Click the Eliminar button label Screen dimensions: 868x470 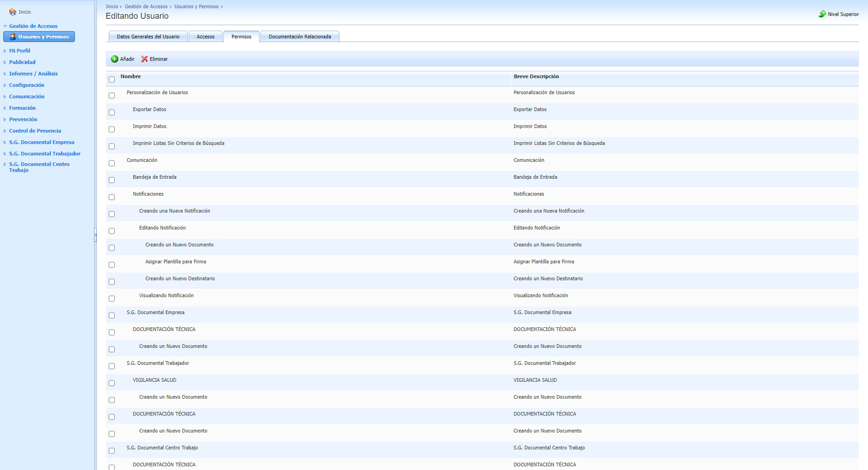click(x=159, y=59)
